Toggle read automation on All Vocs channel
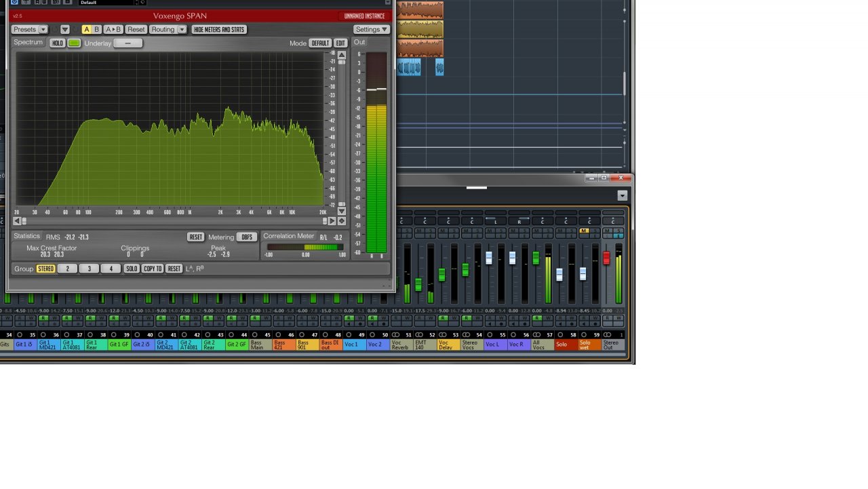The height and width of the screenshot is (489, 868). [x=537, y=317]
